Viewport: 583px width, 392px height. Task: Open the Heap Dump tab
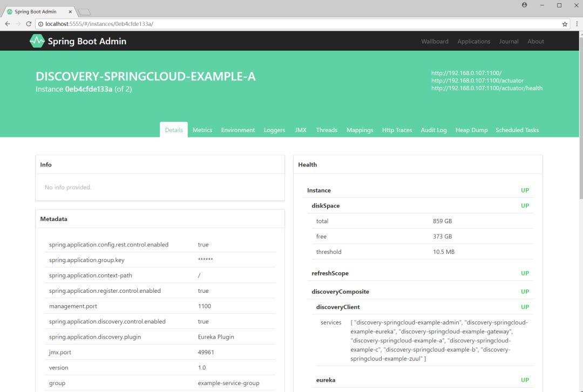471,129
